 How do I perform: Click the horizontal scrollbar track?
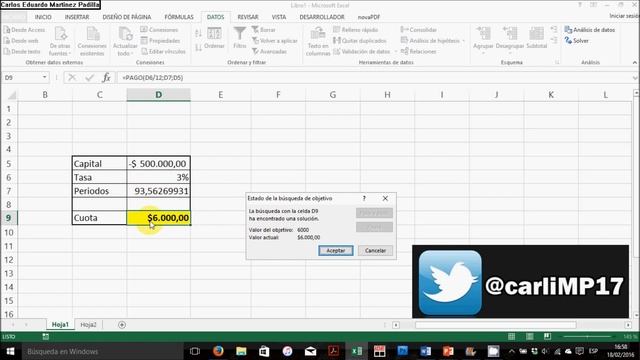tap(495, 325)
